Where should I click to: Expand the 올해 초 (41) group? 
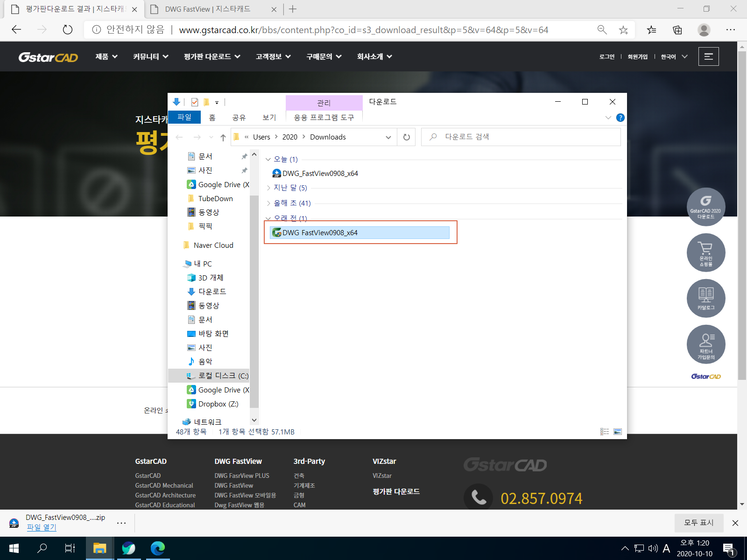click(x=268, y=203)
